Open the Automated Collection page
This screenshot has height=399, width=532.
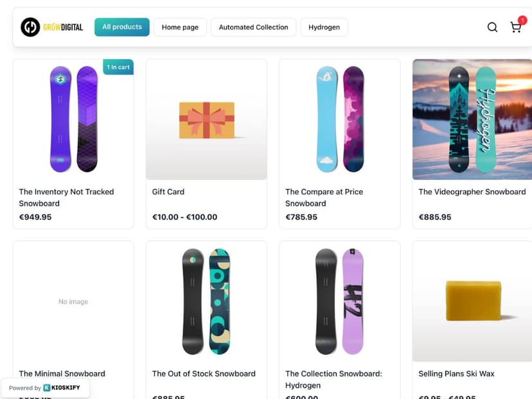point(253,27)
